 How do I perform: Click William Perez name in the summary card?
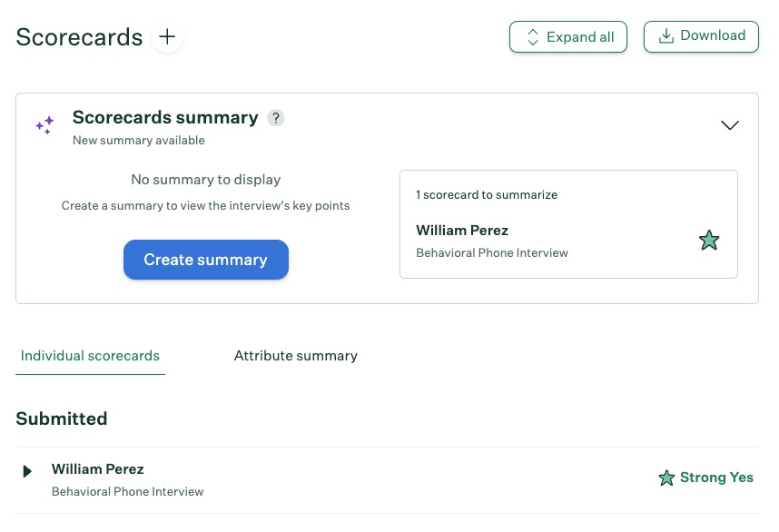(x=462, y=231)
